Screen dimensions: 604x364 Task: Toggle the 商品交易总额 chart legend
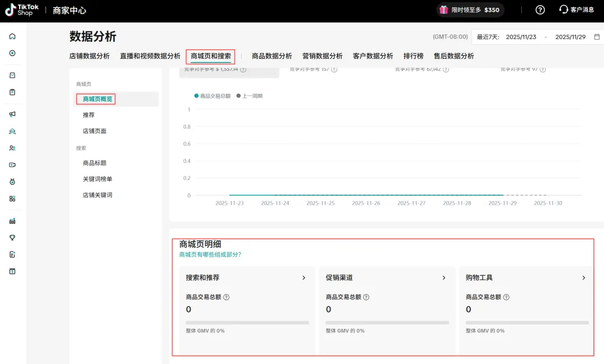[212, 96]
